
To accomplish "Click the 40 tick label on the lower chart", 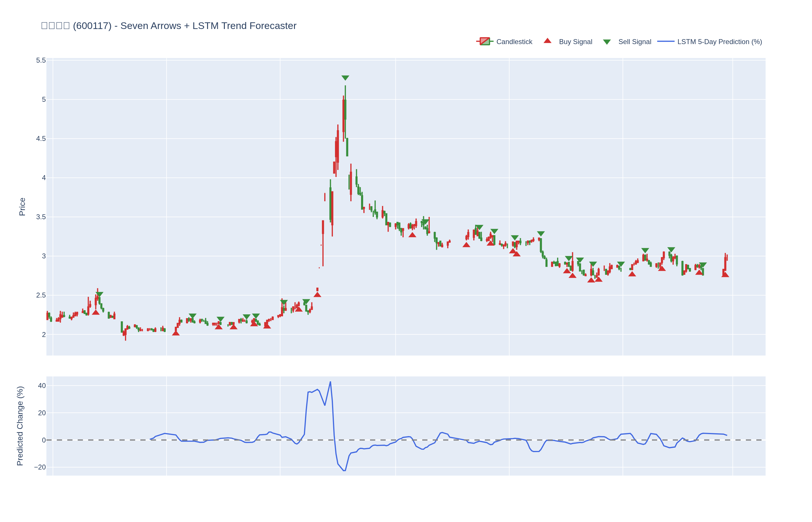I will [x=42, y=386].
